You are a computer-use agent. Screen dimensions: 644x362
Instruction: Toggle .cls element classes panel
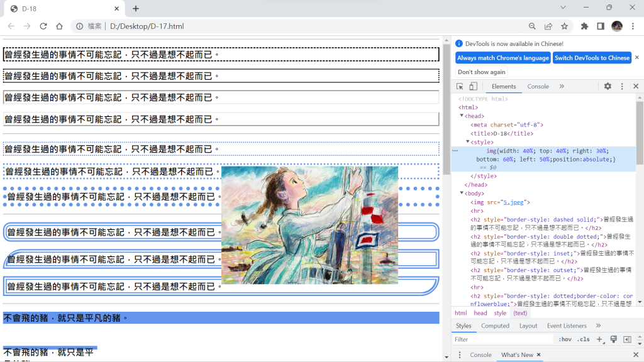tap(583, 339)
